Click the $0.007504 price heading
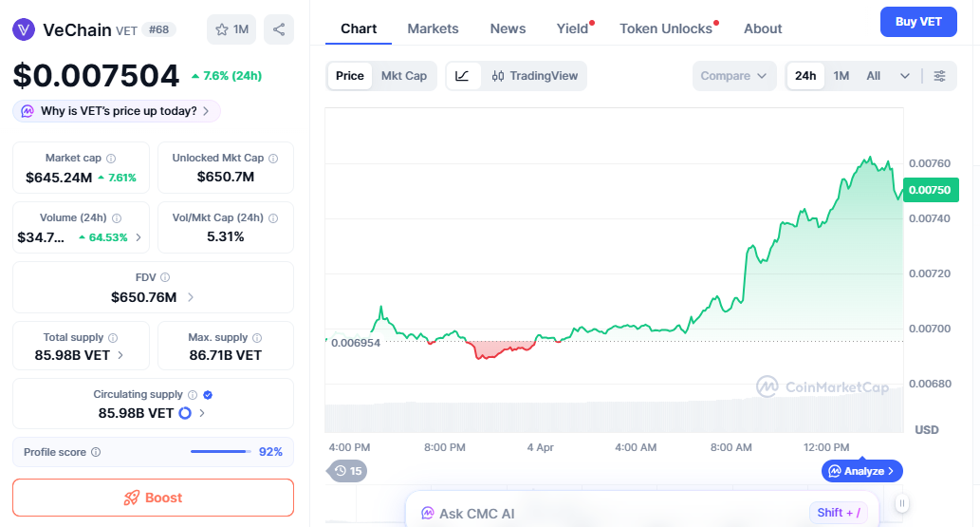The width and height of the screenshot is (980, 527). click(96, 76)
